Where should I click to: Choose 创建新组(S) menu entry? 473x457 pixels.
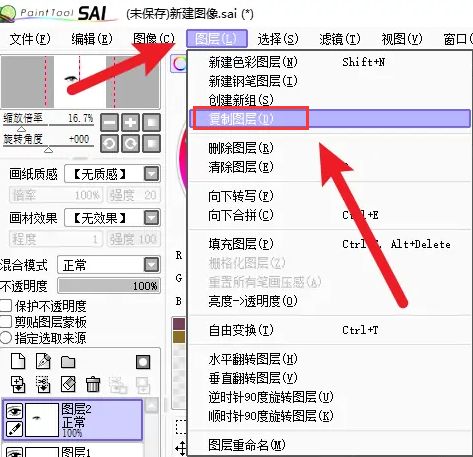pyautogui.click(x=330, y=100)
